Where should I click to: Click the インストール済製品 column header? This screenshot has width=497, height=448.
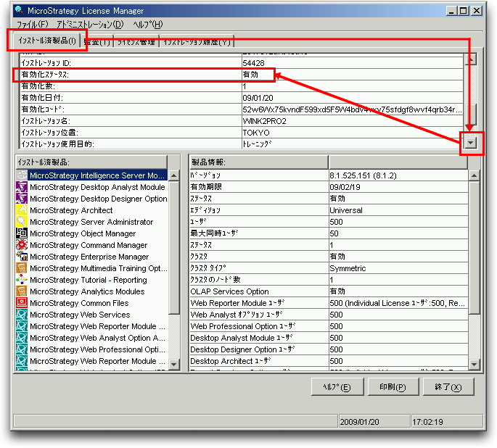[x=91, y=162]
